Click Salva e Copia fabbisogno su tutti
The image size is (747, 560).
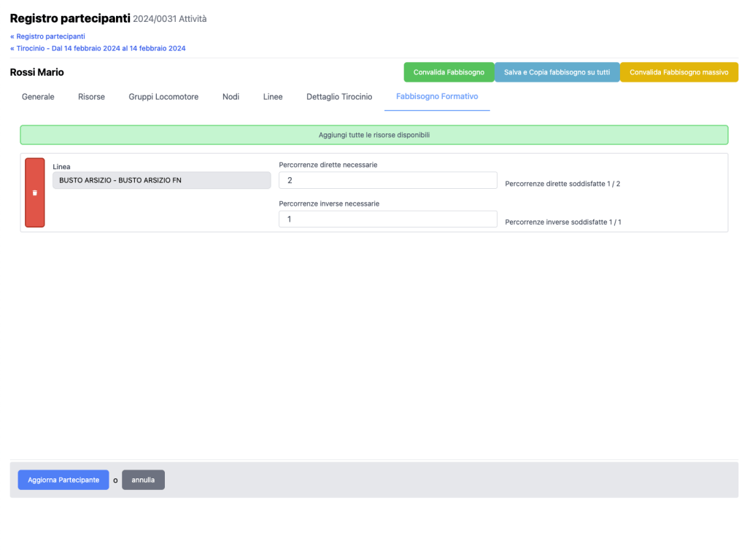[557, 72]
